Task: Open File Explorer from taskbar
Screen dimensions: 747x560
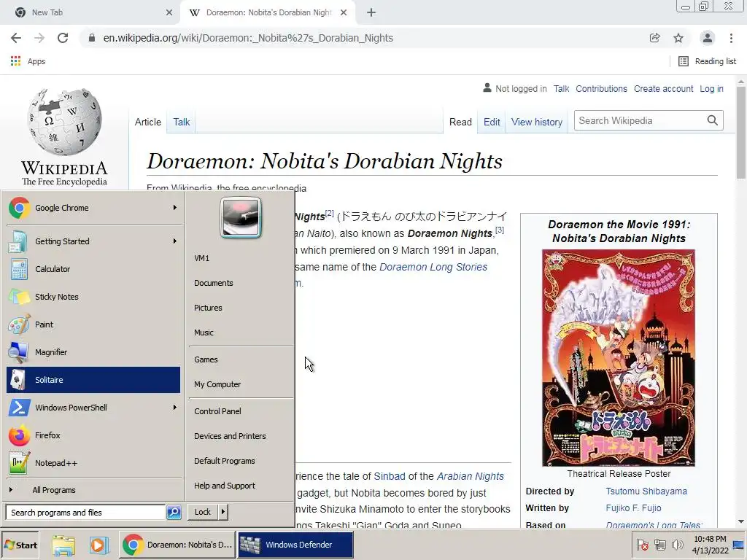Action: click(x=64, y=545)
